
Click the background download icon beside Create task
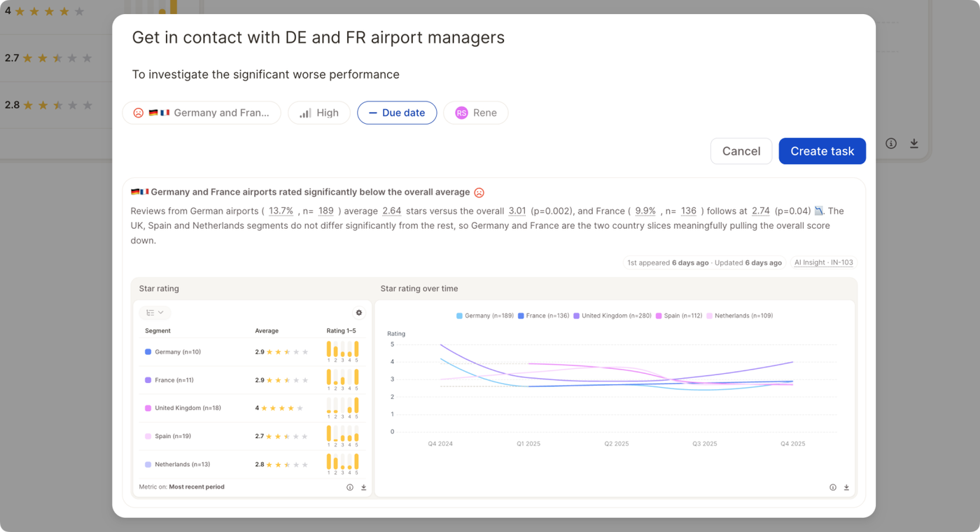914,143
